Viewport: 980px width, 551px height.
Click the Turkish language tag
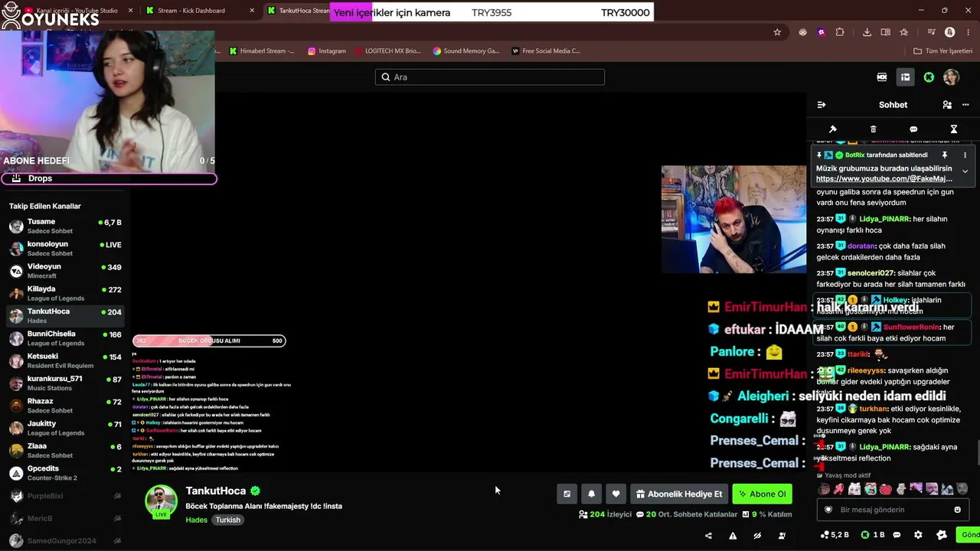point(227,520)
